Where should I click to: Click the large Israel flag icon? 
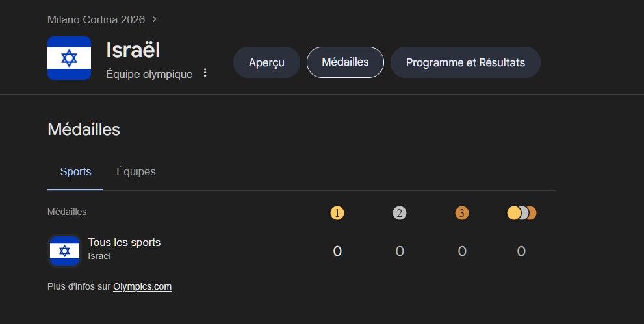(x=69, y=58)
